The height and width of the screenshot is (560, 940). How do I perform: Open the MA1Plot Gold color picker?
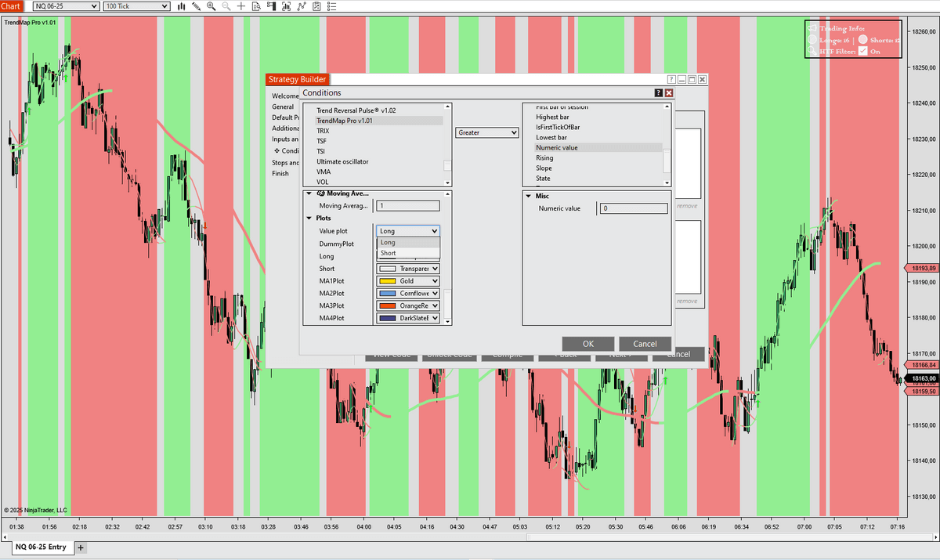(x=407, y=281)
